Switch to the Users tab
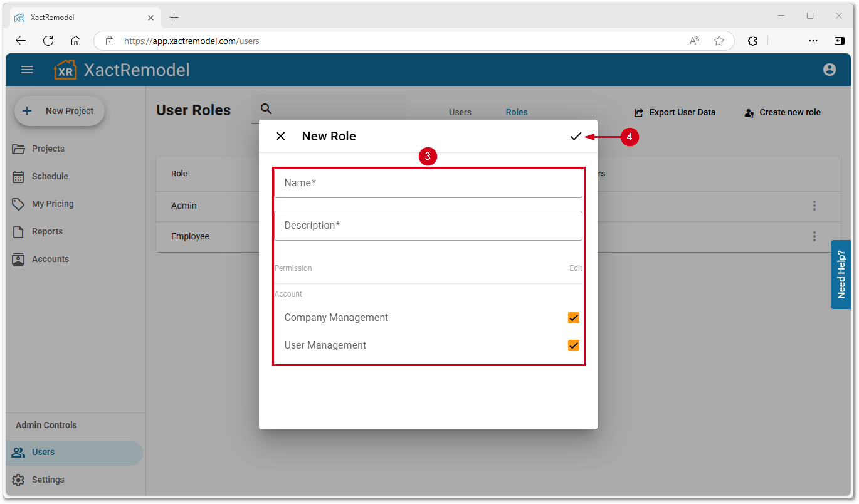Screen dimensions: 859x504 click(x=460, y=112)
